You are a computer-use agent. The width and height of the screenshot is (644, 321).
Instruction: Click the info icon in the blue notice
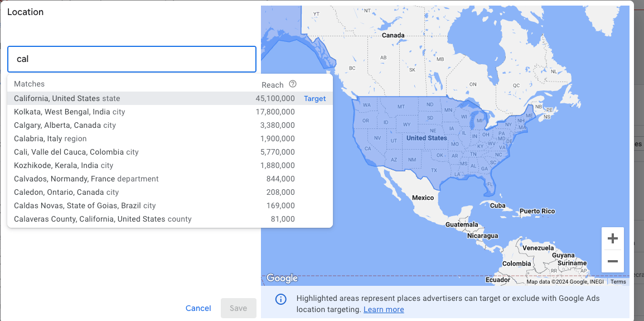[x=280, y=299]
